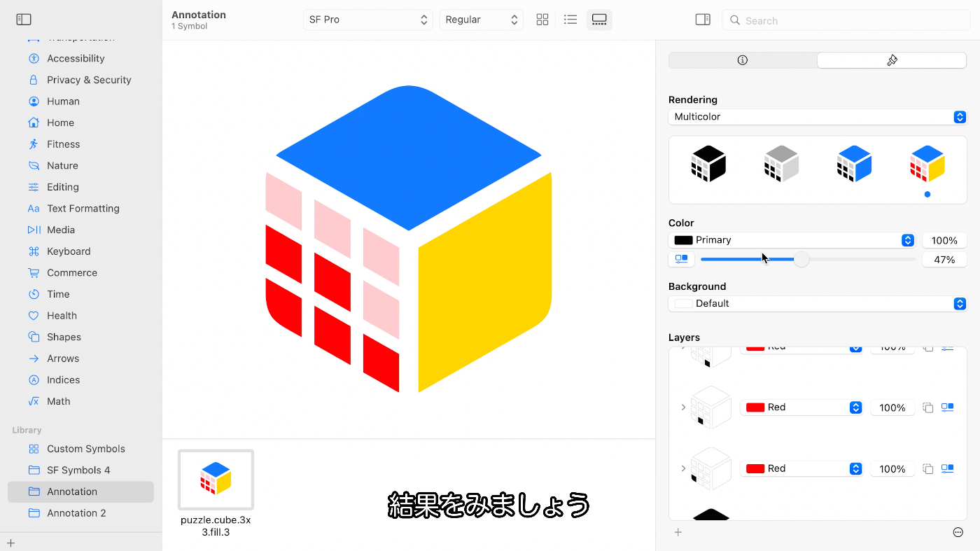The height and width of the screenshot is (551, 980).
Task: Select the Multicolor rendering preview
Action: 927,164
